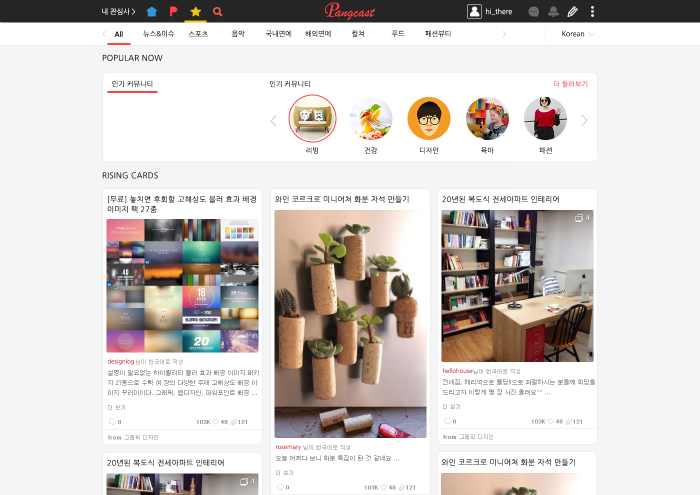Show previous communities with carousel left arrow
The image size is (700, 495).
click(274, 121)
